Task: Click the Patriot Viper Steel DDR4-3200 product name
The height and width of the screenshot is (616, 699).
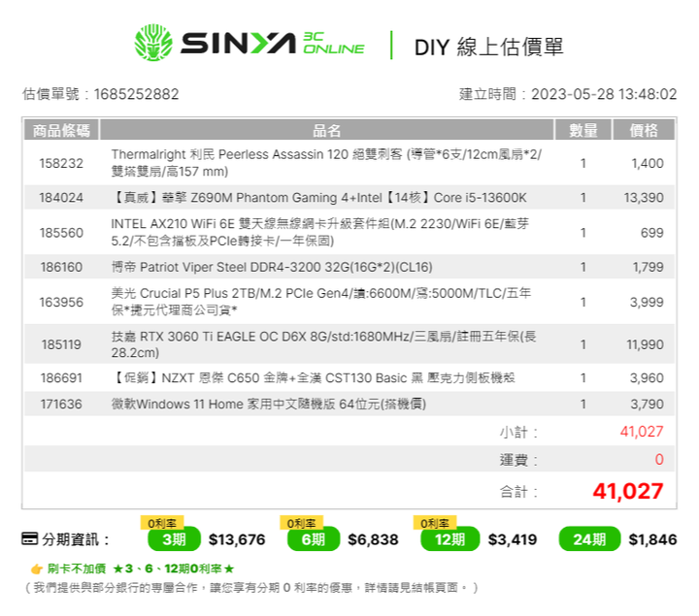Action: pyautogui.click(x=272, y=267)
